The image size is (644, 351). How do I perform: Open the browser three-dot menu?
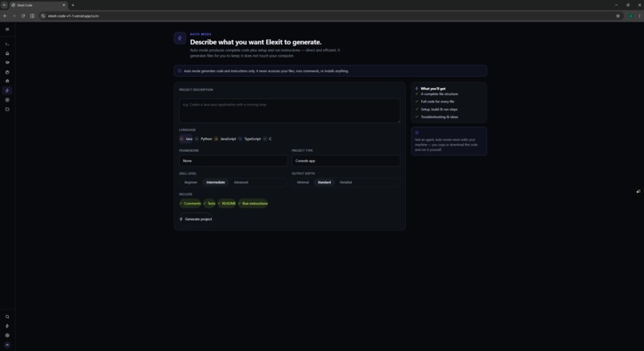pyautogui.click(x=639, y=16)
